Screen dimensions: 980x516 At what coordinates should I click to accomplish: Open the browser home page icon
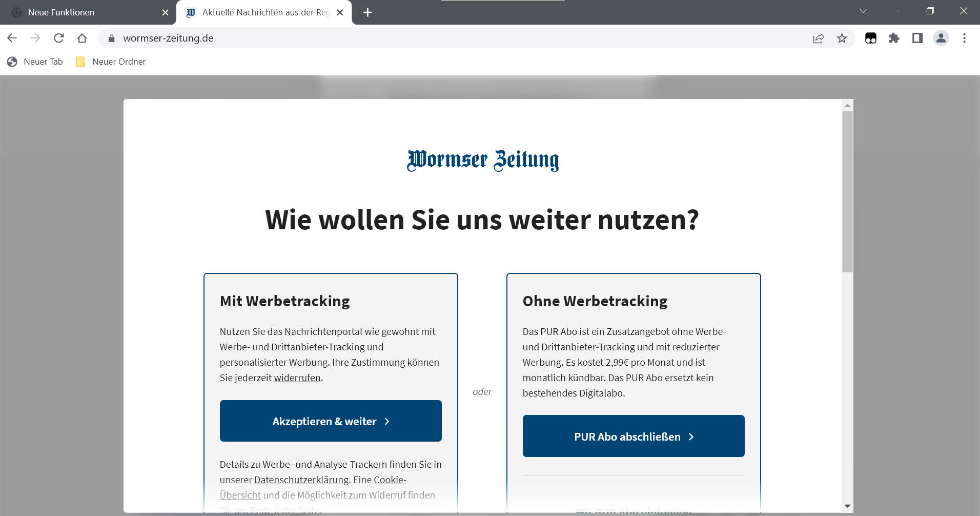pyautogui.click(x=82, y=38)
